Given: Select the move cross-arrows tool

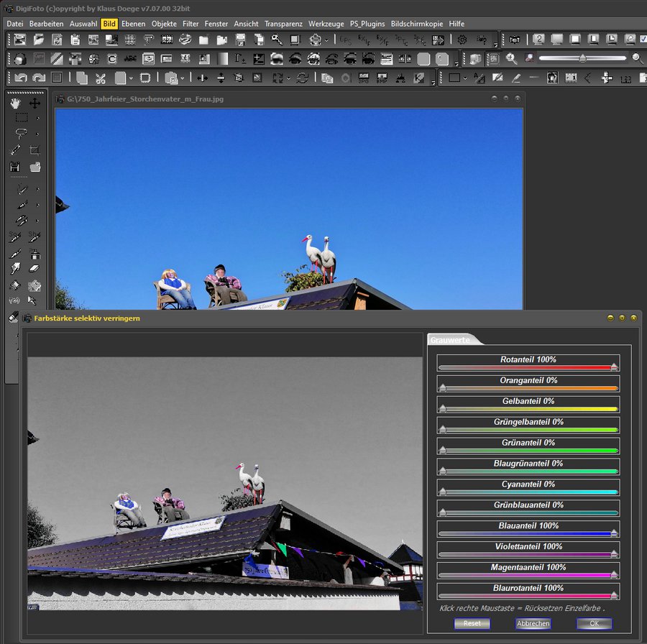Looking at the screenshot, I should coord(35,103).
